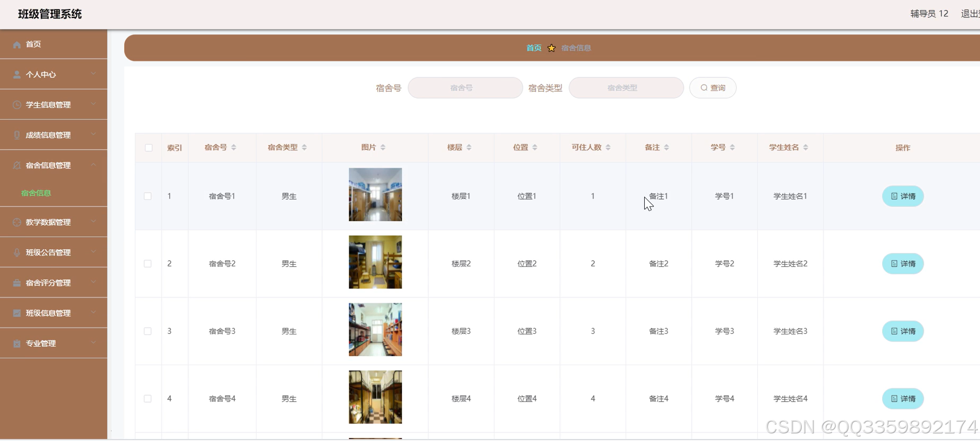Click the home icon beside 首页 in sidebar
This screenshot has width=980, height=444.
click(x=17, y=44)
